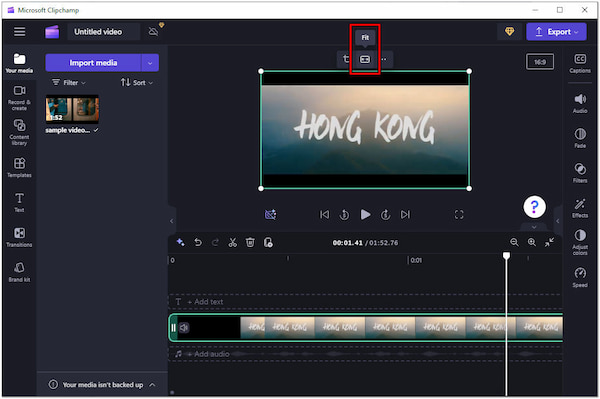The height and width of the screenshot is (399, 600).
Task: Collapse the left media panel arrow
Action: click(171, 221)
